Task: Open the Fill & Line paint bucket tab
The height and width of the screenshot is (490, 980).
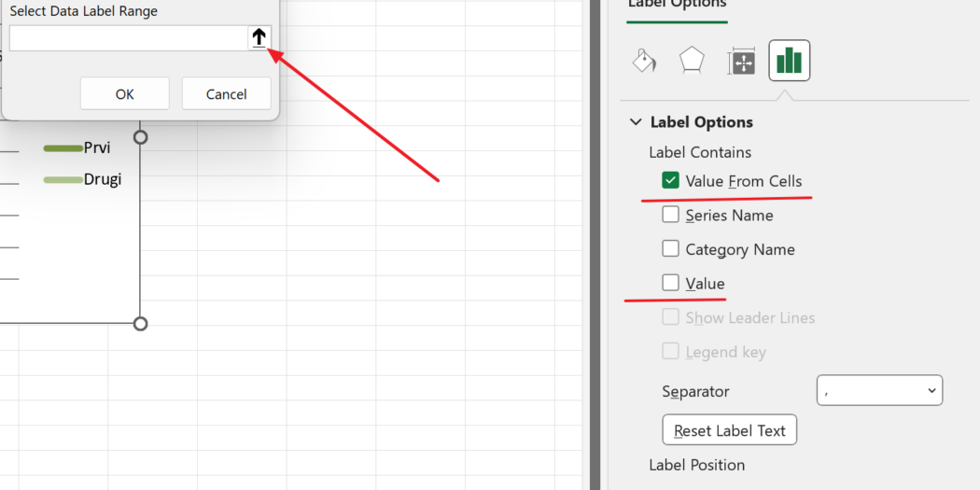Action: pos(644,61)
